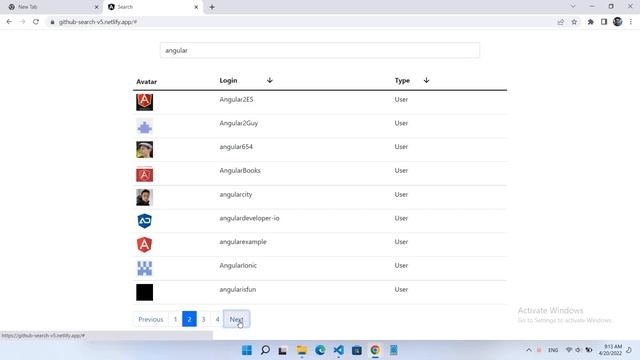Open the angulardeveloper-io avatar image

[144, 221]
